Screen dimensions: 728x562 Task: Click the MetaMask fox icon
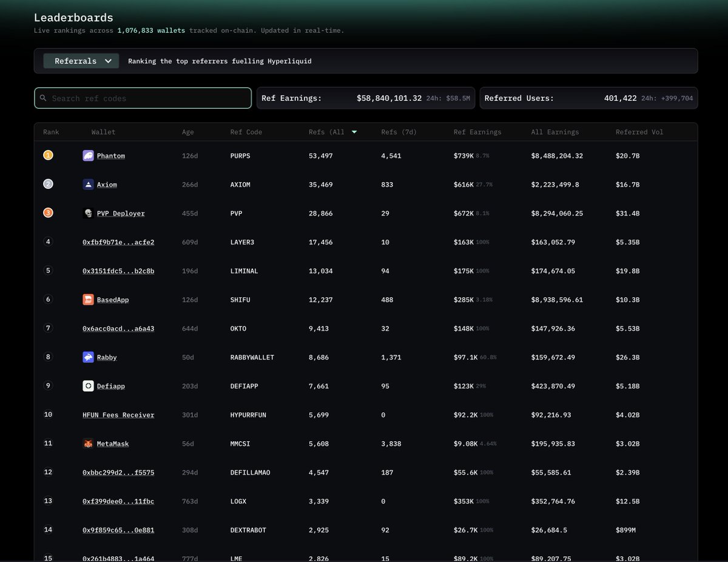(88, 444)
